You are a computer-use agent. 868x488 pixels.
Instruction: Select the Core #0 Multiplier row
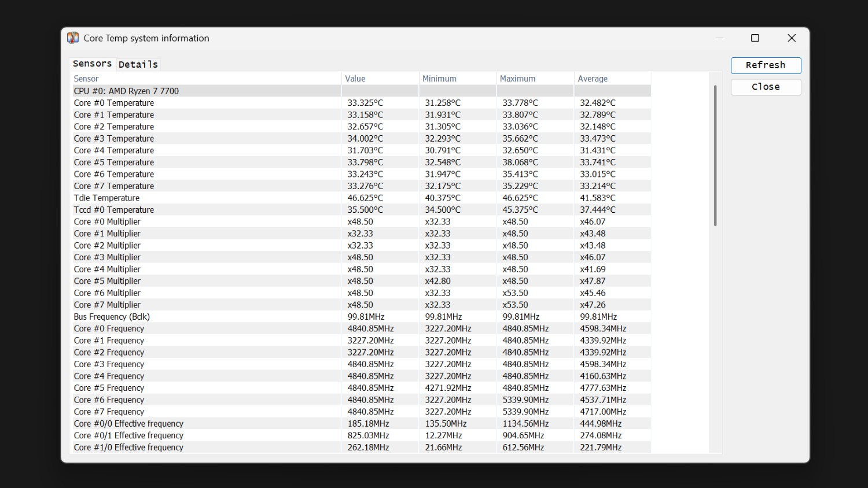[361, 221]
